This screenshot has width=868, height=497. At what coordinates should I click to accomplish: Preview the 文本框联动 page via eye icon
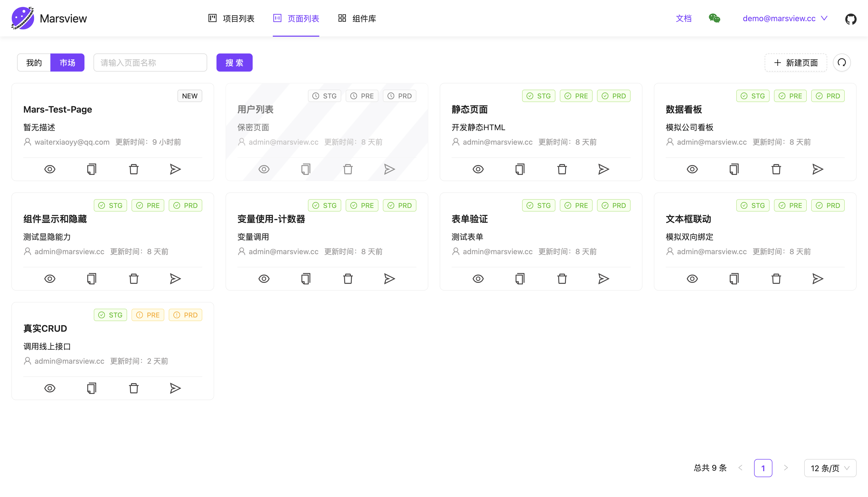[692, 278]
